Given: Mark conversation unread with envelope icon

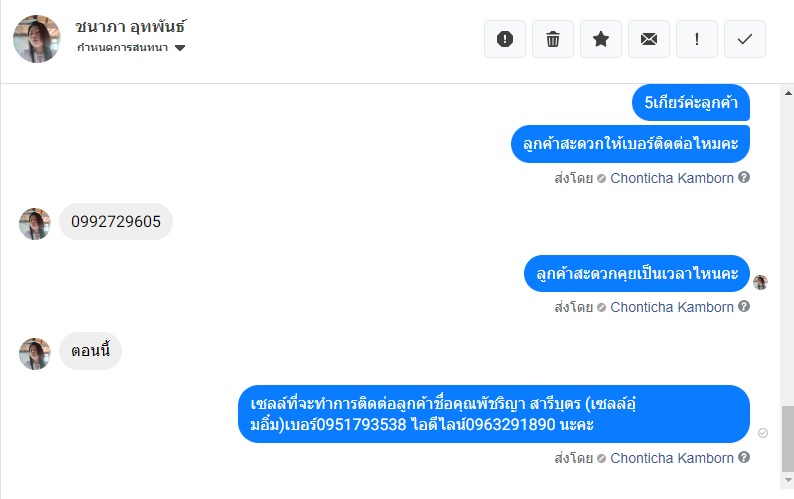Looking at the screenshot, I should click(x=649, y=39).
